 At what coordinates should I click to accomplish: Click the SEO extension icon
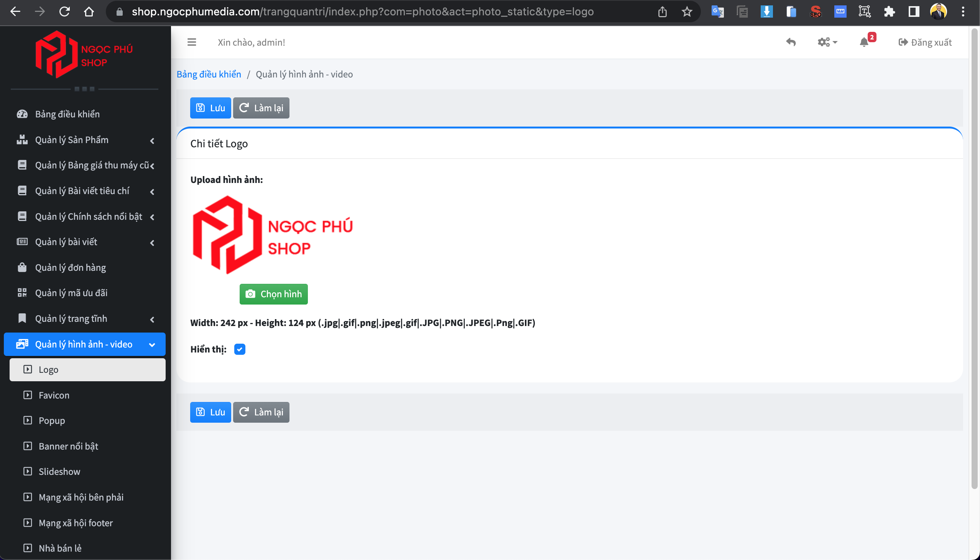pyautogui.click(x=816, y=12)
